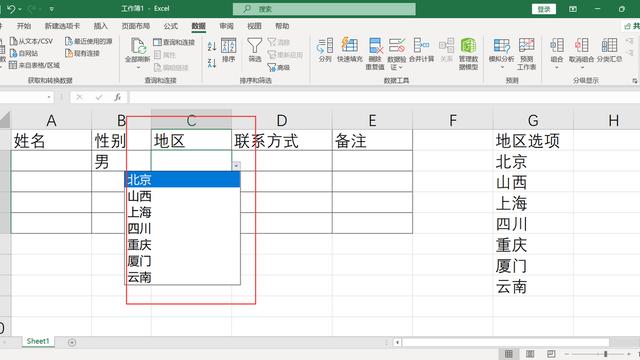Click Text to Columns (分列) icon
This screenshot has width=640, height=360.
coord(325,46)
